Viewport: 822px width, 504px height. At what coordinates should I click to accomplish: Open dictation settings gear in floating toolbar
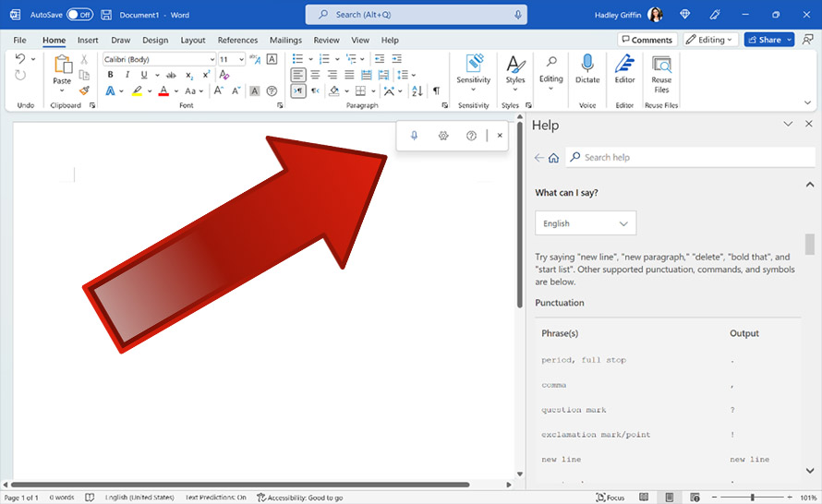[x=443, y=136]
